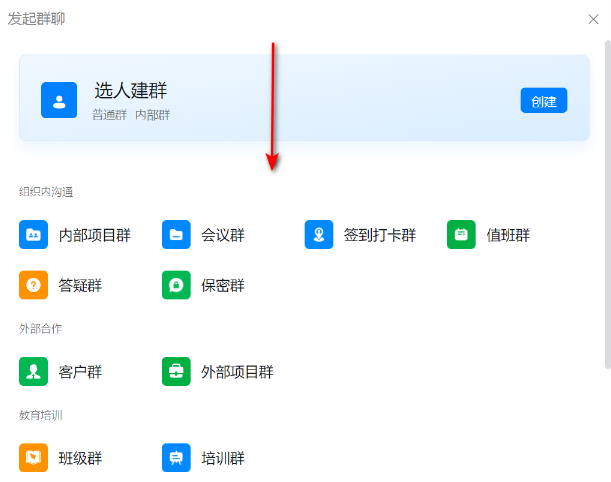611x482 pixels.
Task: Click the 答疑群 question mark icon
Action: (34, 285)
